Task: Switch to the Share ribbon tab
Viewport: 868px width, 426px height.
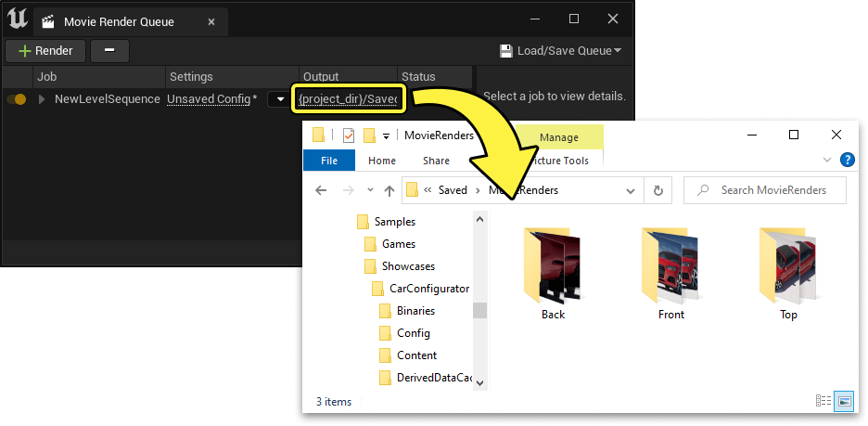Action: tap(436, 161)
